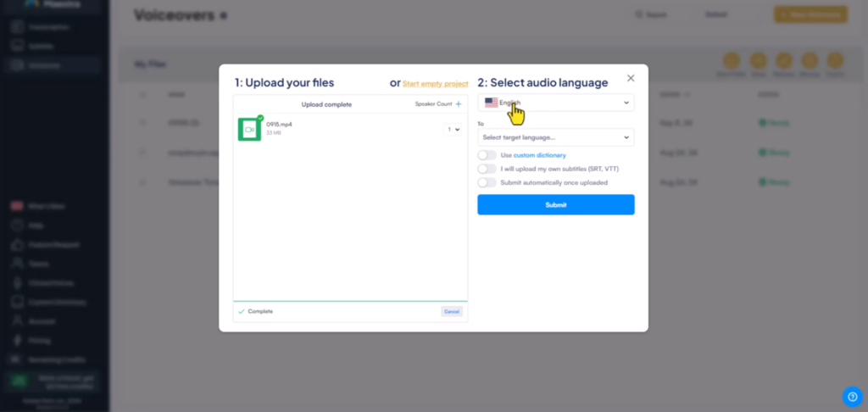This screenshot has height=412, width=868.
Task: Click the Upload complete header text
Action: pos(326,104)
